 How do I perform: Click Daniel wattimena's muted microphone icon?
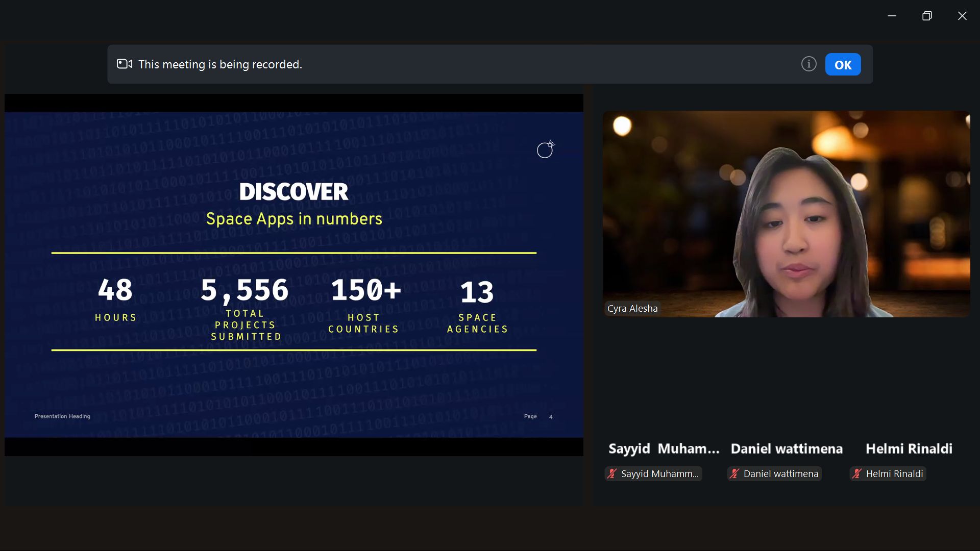[734, 473]
